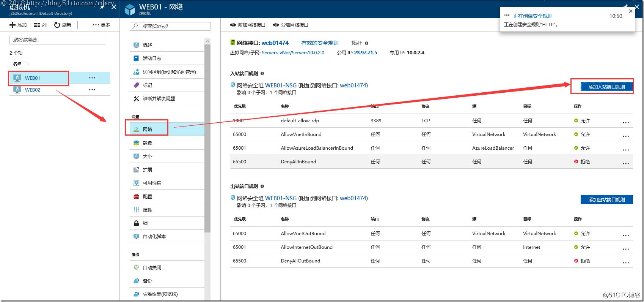Click the WEB01 virtual machine icon in list
This screenshot has height=302, width=644.
coord(17,78)
